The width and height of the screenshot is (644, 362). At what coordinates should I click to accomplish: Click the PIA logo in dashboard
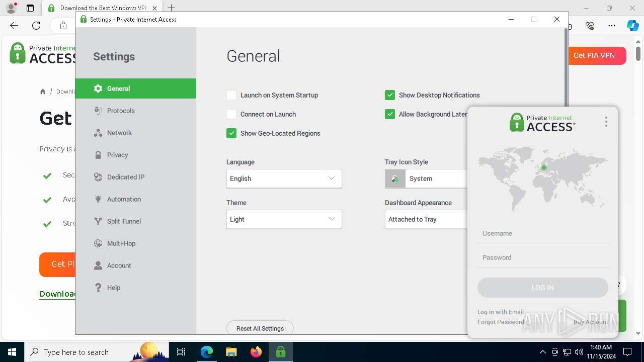pos(542,122)
